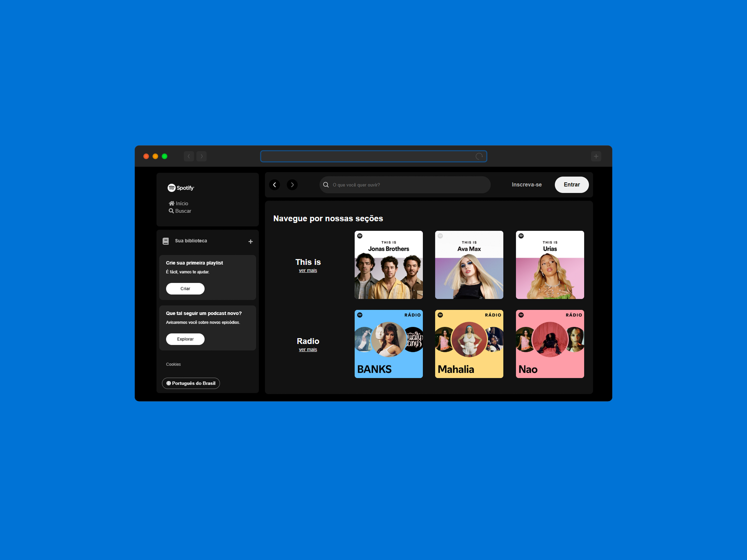Click 'Crie sua primeira playlist' heading
This screenshot has width=747, height=560.
coord(194,263)
